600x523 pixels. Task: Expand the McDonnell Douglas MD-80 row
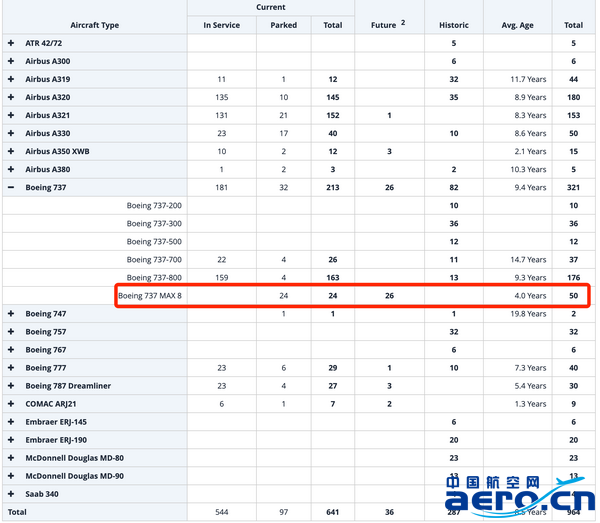coord(11,458)
